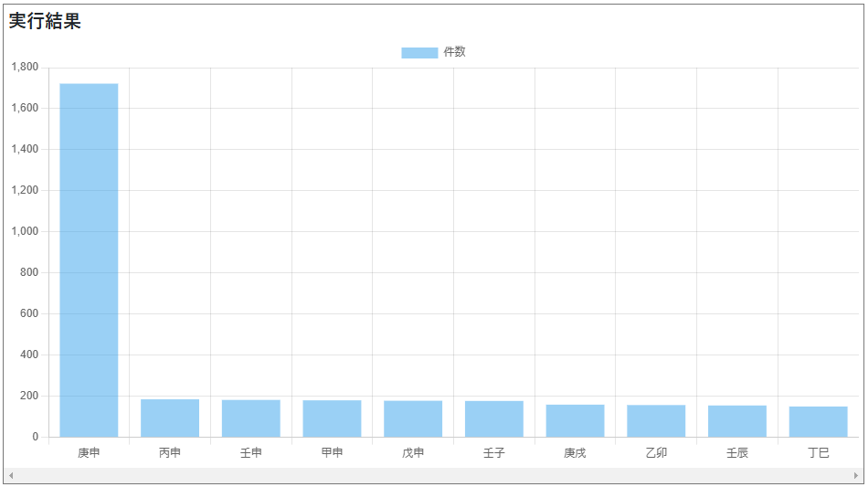
Task: Select the 壬辰 bar
Action: (736, 421)
